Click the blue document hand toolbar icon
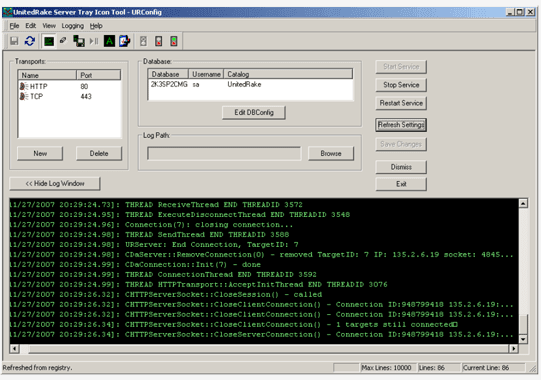 click(125, 41)
